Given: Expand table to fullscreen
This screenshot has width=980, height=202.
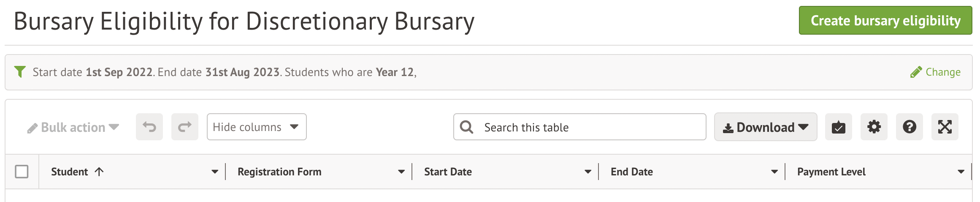Looking at the screenshot, I should coord(945,127).
